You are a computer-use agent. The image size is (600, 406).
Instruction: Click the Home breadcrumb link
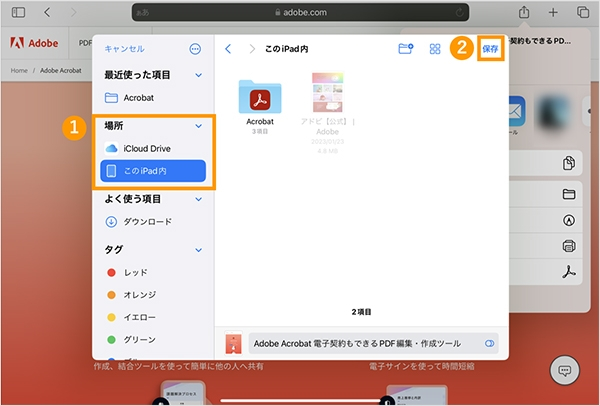click(19, 70)
